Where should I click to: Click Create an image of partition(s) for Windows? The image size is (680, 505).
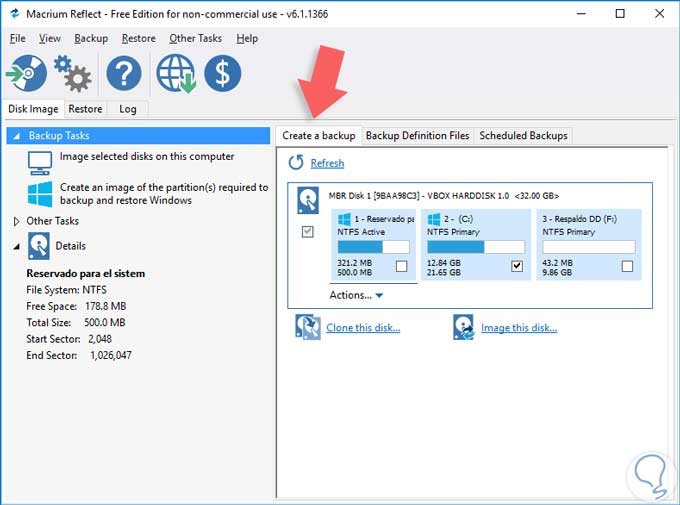pyautogui.click(x=164, y=193)
